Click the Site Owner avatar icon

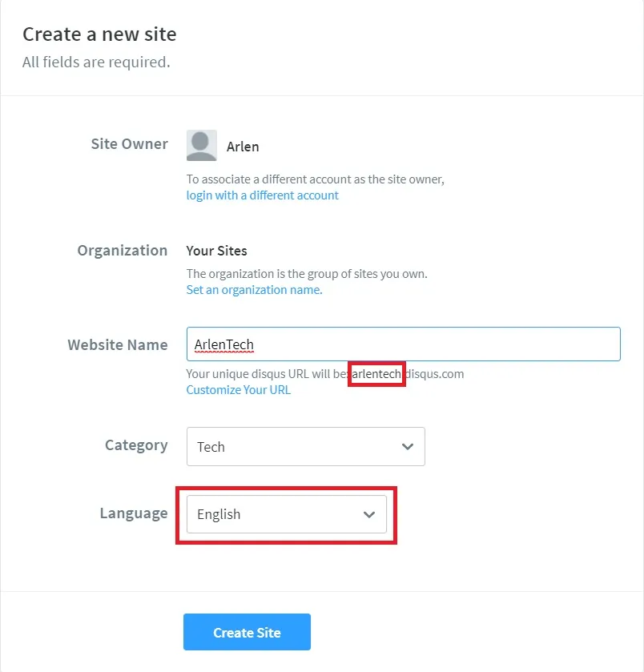tap(201, 145)
